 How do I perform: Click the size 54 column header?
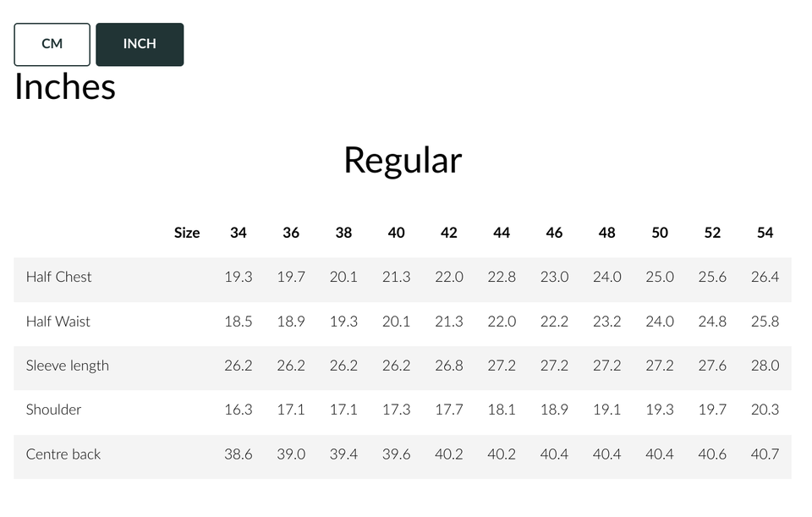(765, 233)
